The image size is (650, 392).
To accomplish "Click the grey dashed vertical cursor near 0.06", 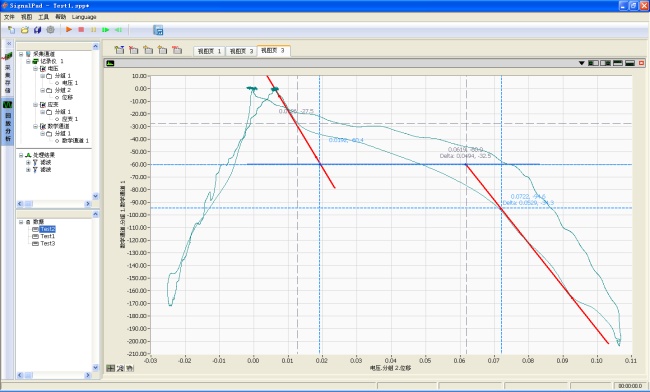I will point(466,215).
